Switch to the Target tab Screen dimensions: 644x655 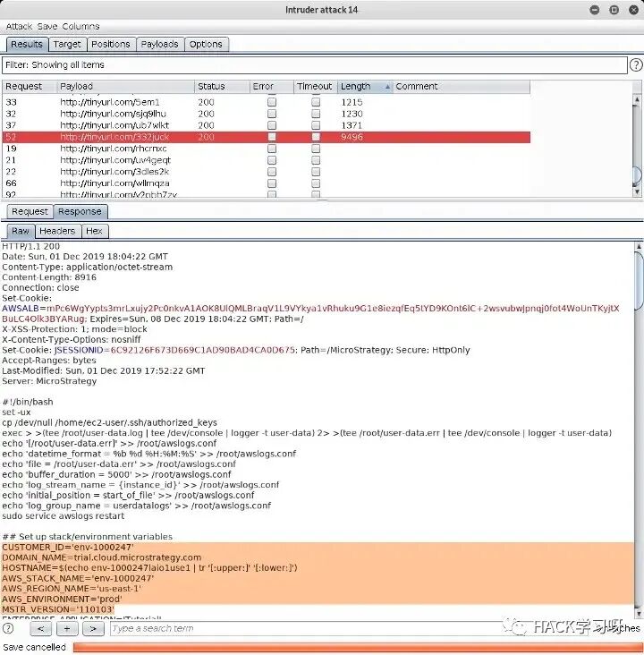click(67, 44)
